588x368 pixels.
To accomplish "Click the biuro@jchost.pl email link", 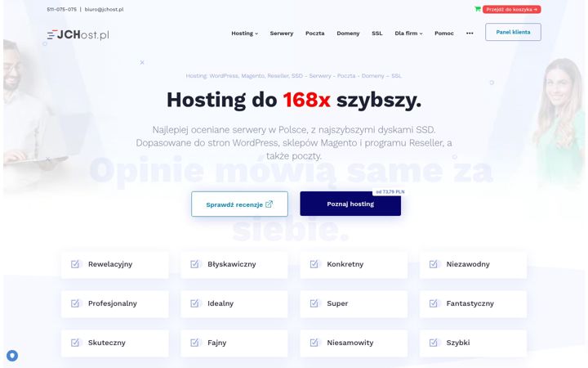I will tap(104, 9).
